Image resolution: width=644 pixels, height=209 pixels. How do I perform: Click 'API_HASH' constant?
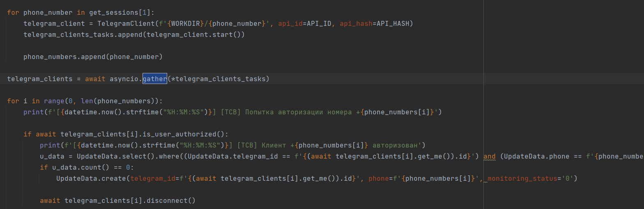point(393,24)
